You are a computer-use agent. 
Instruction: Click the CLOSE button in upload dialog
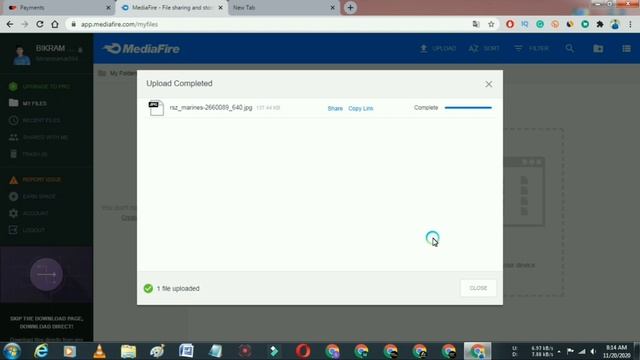point(478,288)
